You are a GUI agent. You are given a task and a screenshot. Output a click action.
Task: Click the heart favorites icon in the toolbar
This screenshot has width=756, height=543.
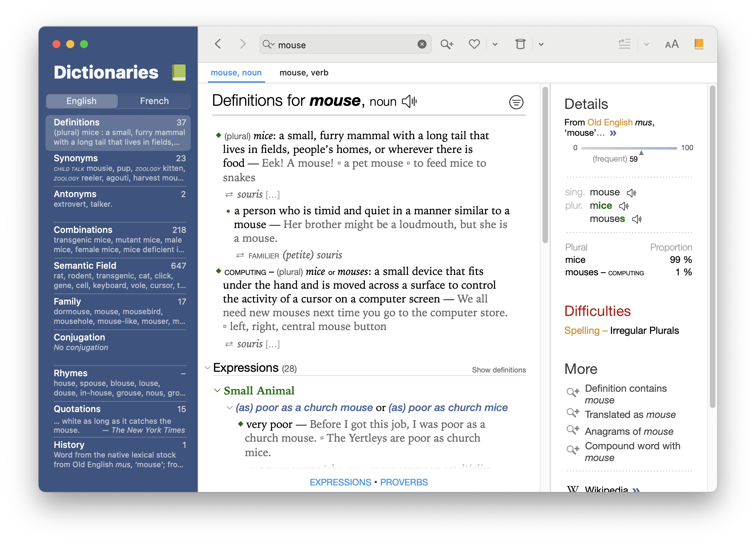pos(474,44)
